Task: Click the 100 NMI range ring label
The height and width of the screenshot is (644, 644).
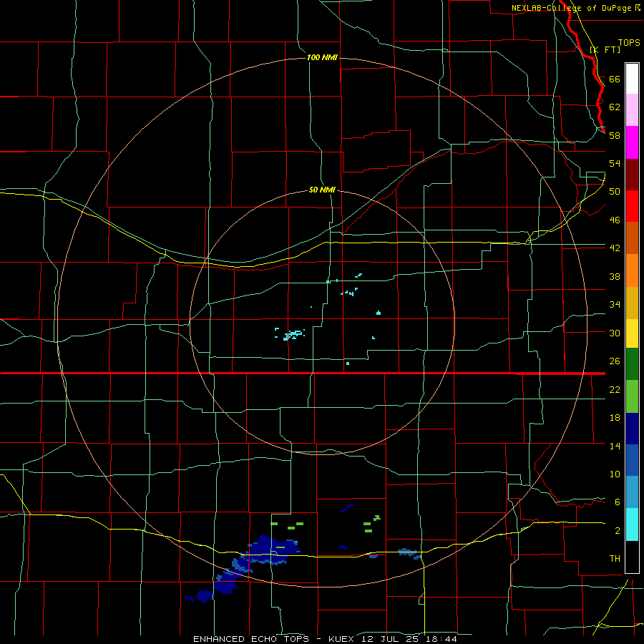Action: (322, 57)
